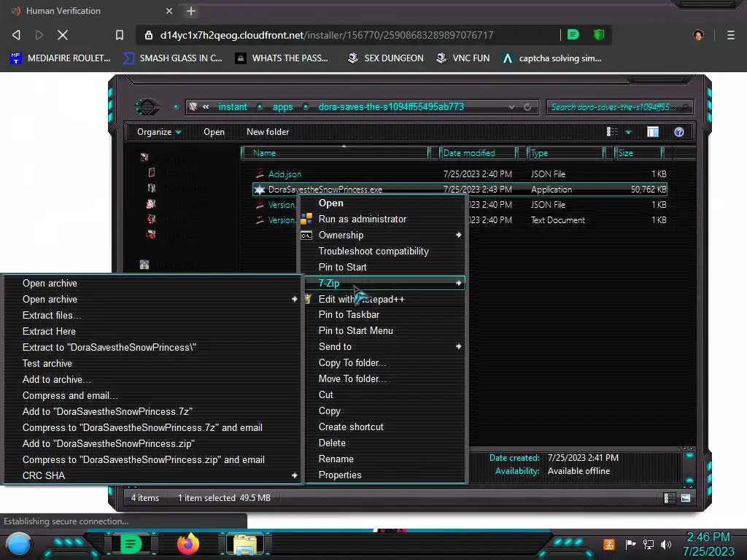Open VNC FUN bookmark

(463, 58)
